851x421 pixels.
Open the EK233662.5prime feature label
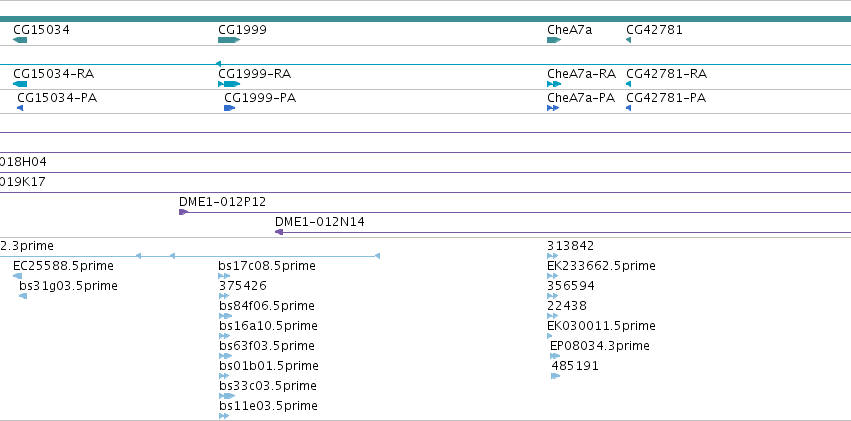(601, 266)
